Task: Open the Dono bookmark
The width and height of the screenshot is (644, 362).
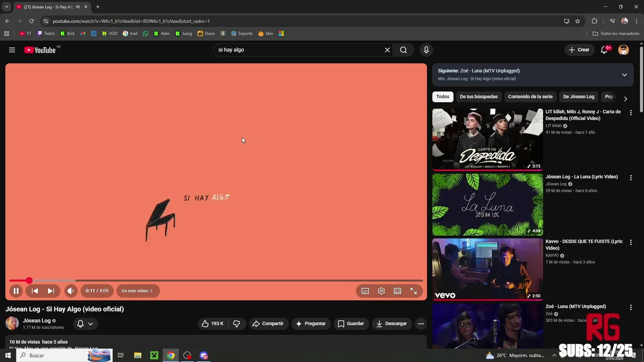Action: (x=206, y=34)
